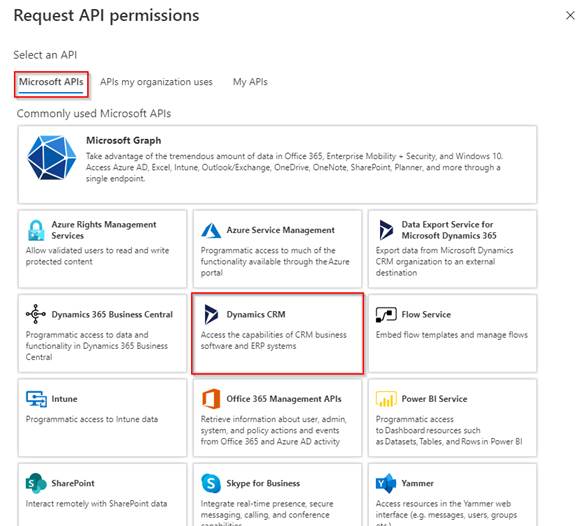Open the Dynamics CRM icon
Image resolution: width=576 pixels, height=526 pixels.
(x=211, y=314)
